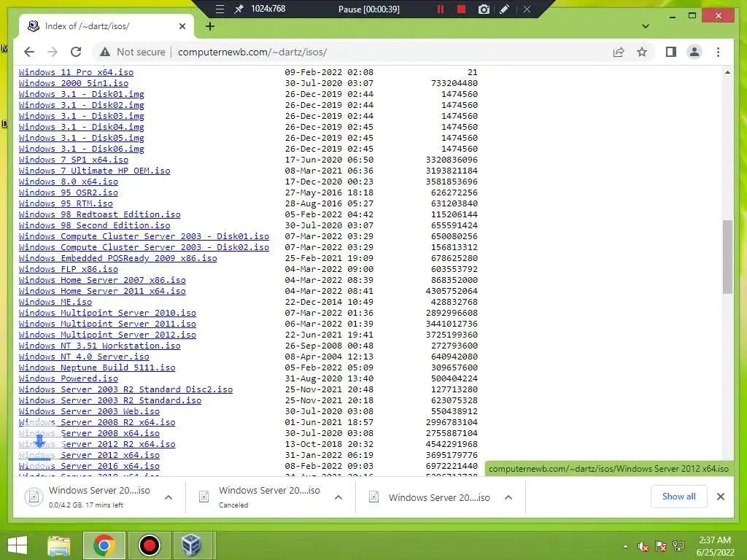Click the address bar URL
Viewport: 747px width, 560px height.
pos(252,52)
